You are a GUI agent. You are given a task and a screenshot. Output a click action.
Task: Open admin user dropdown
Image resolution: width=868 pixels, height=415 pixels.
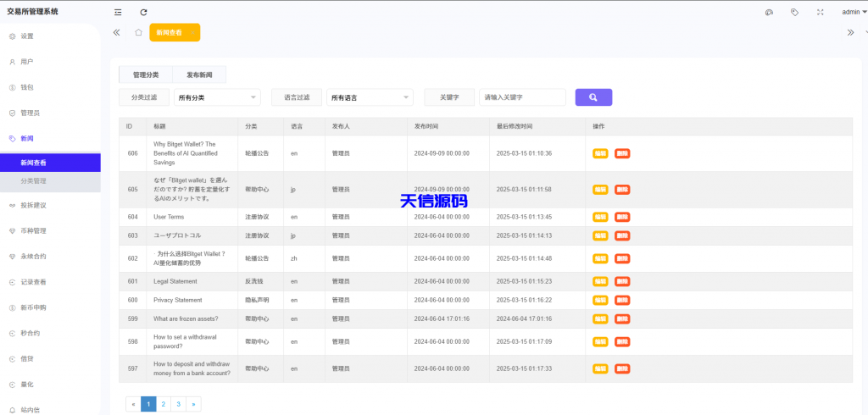tap(854, 12)
